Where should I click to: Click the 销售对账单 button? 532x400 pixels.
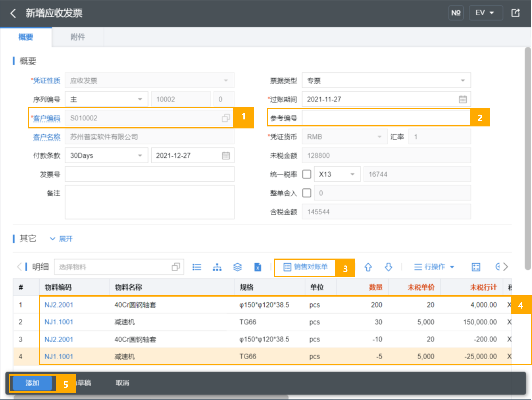(305, 267)
